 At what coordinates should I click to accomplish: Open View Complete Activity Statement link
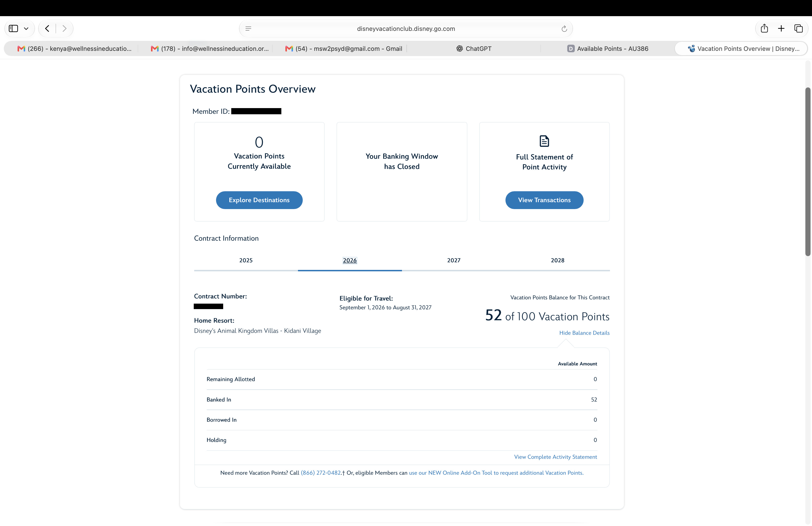click(x=555, y=457)
